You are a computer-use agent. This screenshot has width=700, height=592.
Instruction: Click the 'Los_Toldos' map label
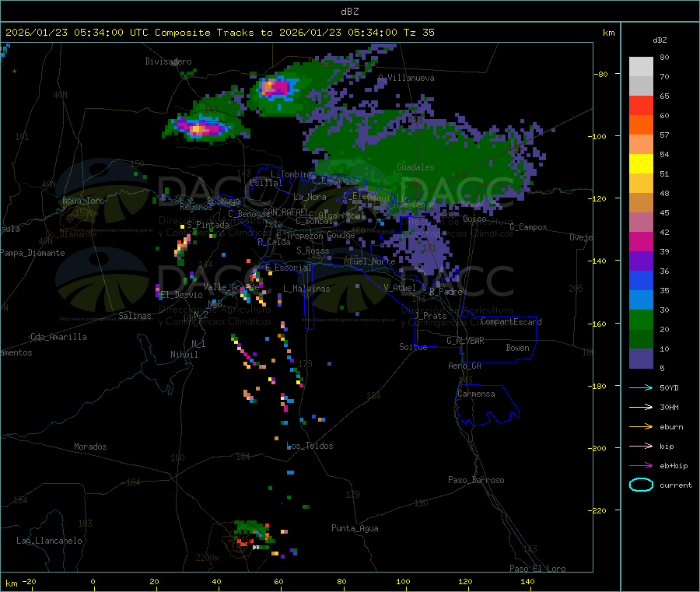click(310, 446)
